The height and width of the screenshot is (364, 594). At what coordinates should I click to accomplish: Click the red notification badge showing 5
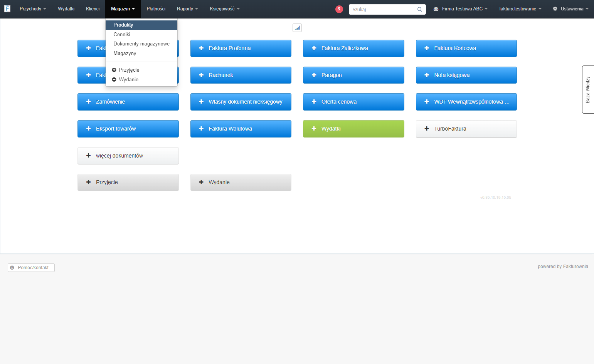[x=339, y=9]
